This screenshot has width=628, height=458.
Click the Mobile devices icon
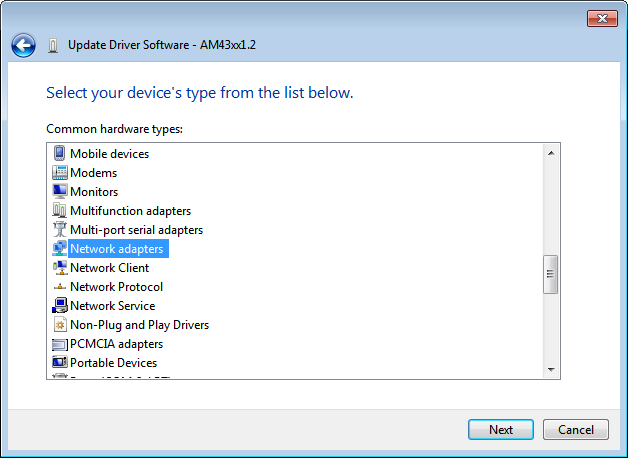click(59, 154)
